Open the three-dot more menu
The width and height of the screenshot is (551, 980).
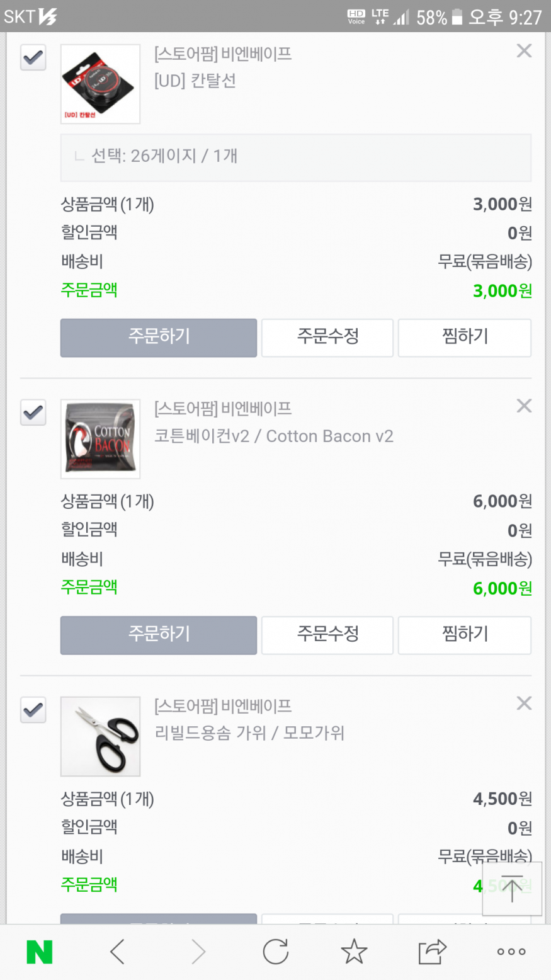[x=511, y=952]
